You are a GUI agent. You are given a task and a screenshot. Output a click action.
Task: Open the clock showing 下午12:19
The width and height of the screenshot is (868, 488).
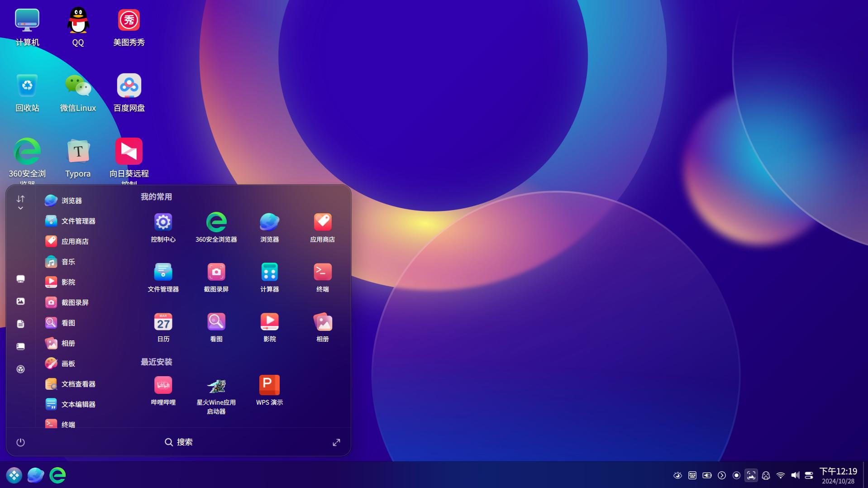tap(838, 475)
